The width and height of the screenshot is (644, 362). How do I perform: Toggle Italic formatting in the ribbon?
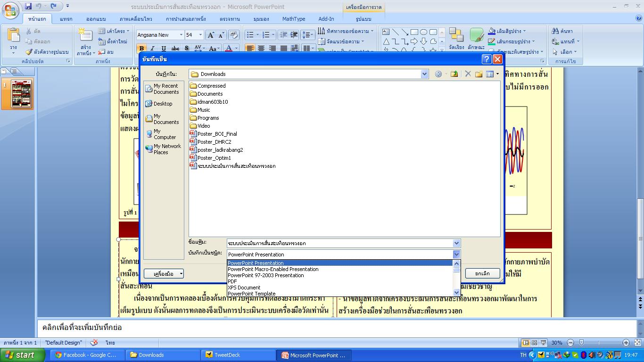click(x=152, y=49)
